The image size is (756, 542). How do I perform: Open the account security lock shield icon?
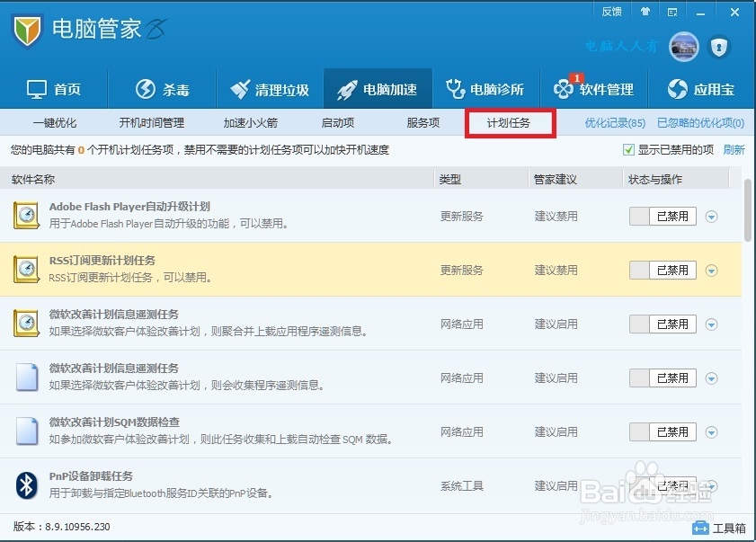[x=719, y=47]
